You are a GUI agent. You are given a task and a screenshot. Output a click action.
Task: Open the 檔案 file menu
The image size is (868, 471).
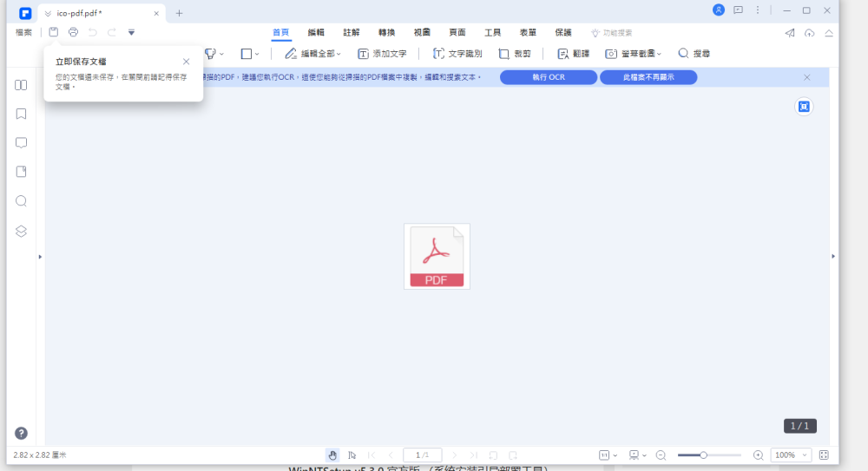23,33
